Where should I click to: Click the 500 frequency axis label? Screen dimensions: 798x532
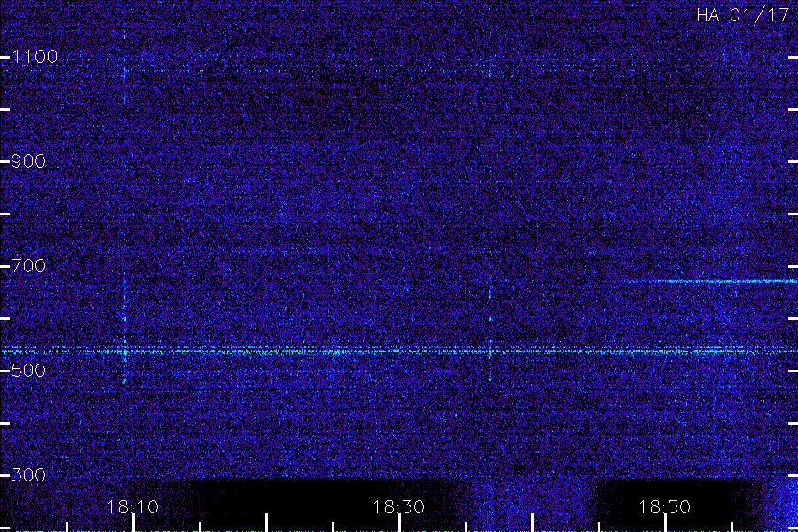(x=28, y=370)
